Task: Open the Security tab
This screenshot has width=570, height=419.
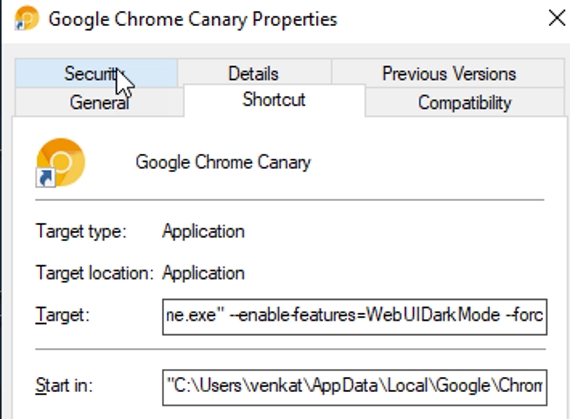Action: [x=96, y=74]
